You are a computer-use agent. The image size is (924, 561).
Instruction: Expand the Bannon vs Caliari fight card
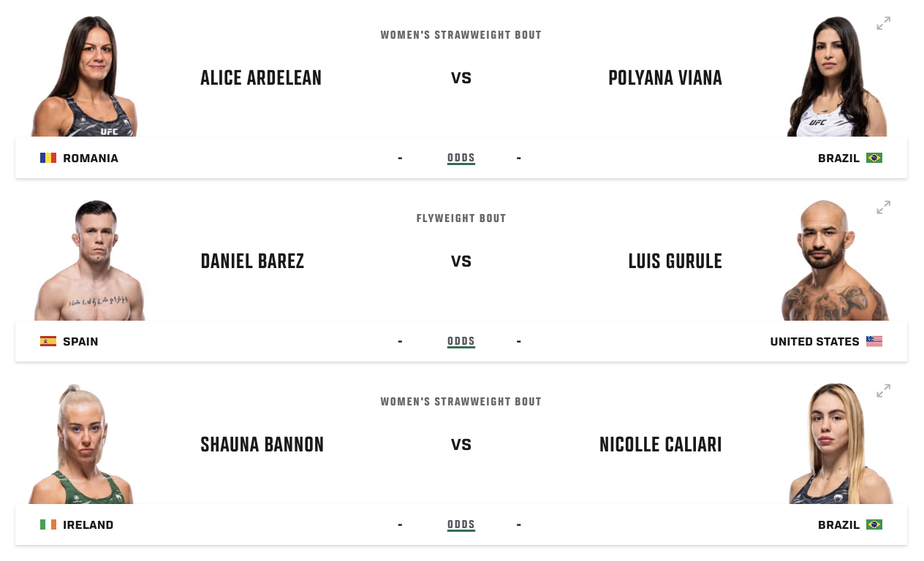pyautogui.click(x=883, y=391)
